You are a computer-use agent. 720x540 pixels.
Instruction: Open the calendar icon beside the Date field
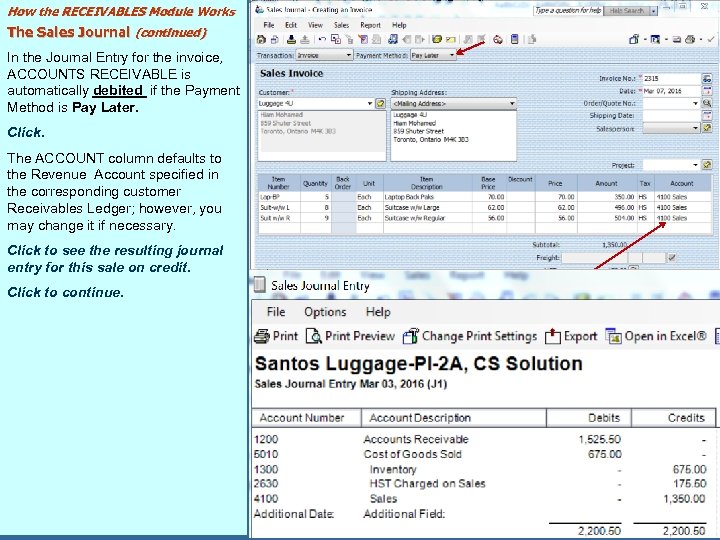[707, 91]
